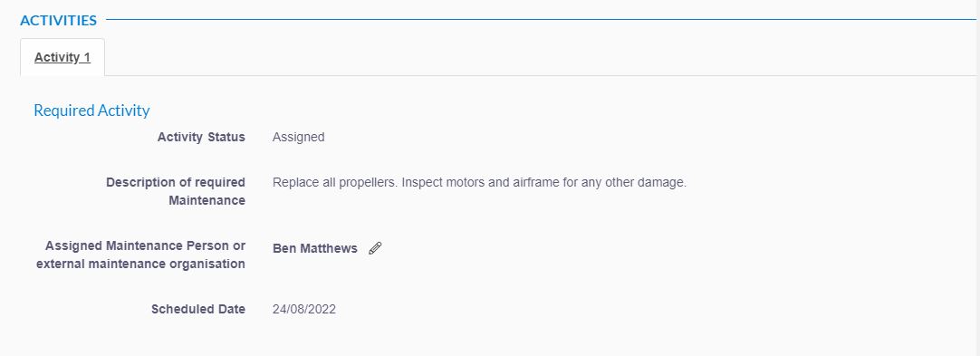Edit assigned maintenance person via pencil icon
This screenshot has height=356, width=980.
coord(375,248)
